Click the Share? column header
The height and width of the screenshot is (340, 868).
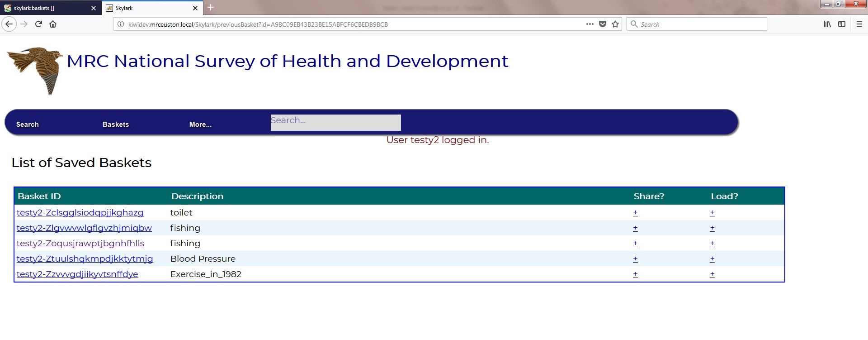click(x=649, y=196)
